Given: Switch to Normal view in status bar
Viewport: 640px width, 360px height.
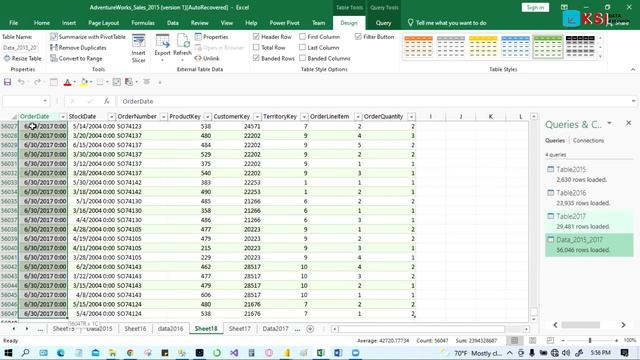Looking at the screenshot, I should click(x=514, y=340).
